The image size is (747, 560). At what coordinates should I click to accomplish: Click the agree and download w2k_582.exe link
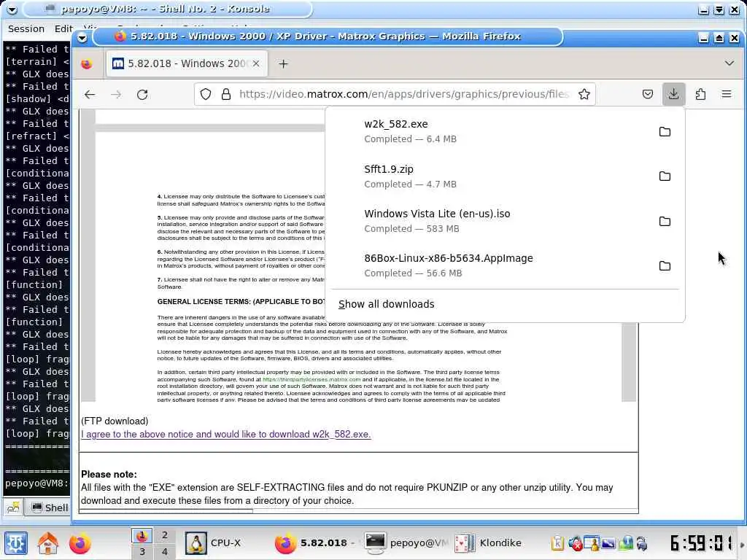[226, 435]
